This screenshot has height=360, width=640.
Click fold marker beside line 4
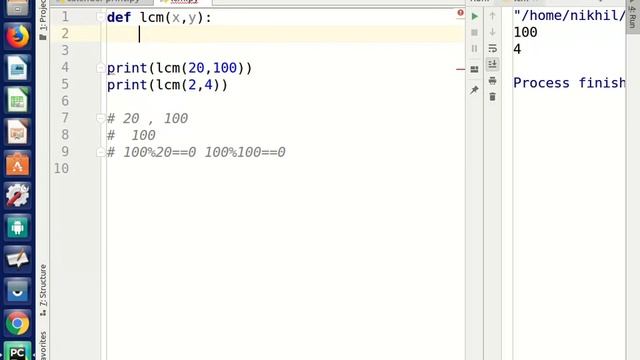(x=100, y=68)
